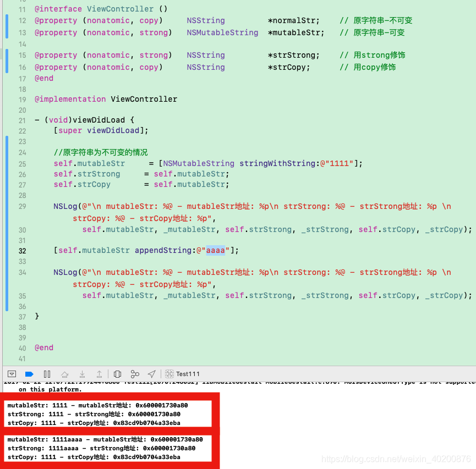Image resolution: width=476 pixels, height=469 pixels.
Task: Click *mutableStr; declaration on line 13
Action: pyautogui.click(x=296, y=32)
